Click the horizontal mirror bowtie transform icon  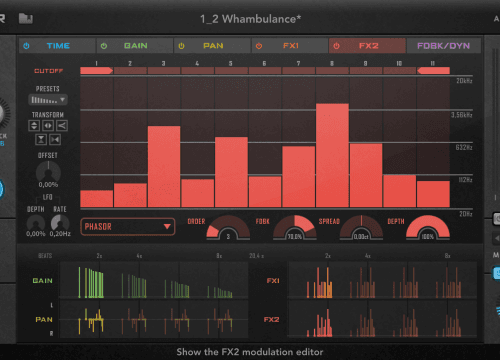55,139
